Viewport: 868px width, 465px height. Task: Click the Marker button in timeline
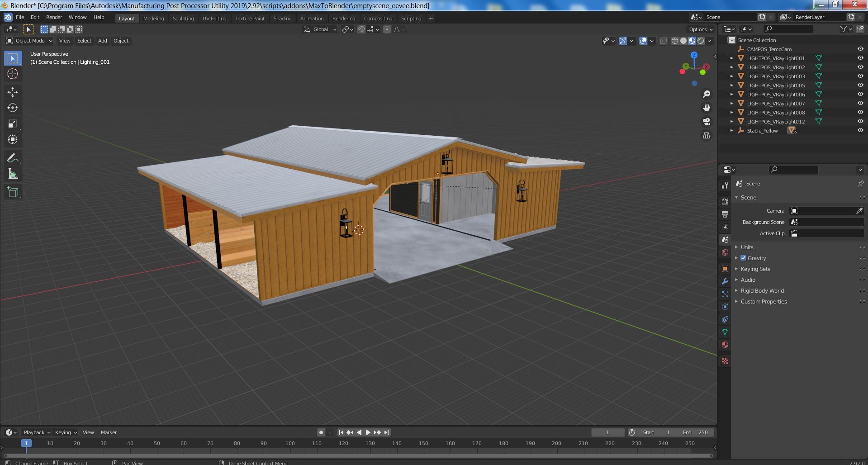(x=109, y=432)
